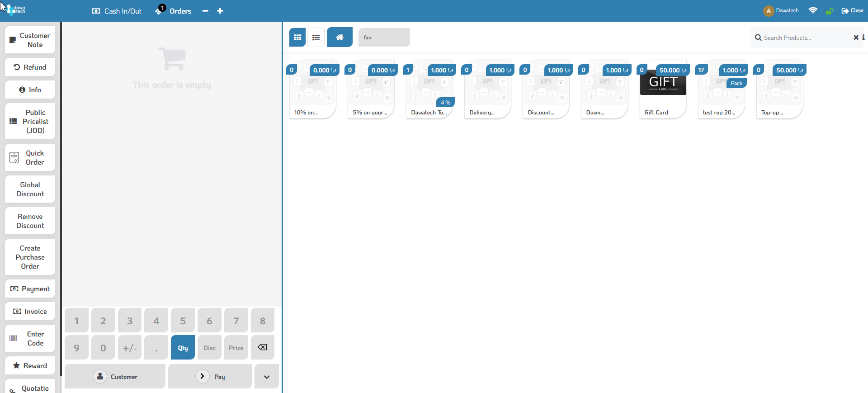Tap numpad key 6
868x393 pixels.
pos(209,321)
